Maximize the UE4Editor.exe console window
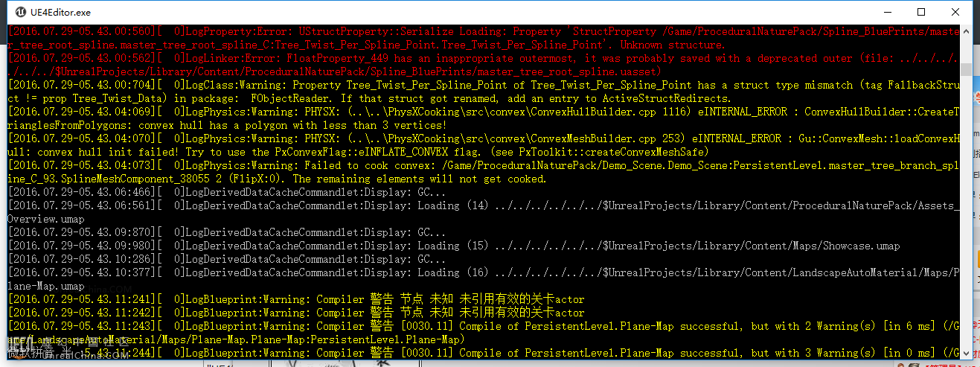Image resolution: width=980 pixels, height=367 pixels. point(921,12)
